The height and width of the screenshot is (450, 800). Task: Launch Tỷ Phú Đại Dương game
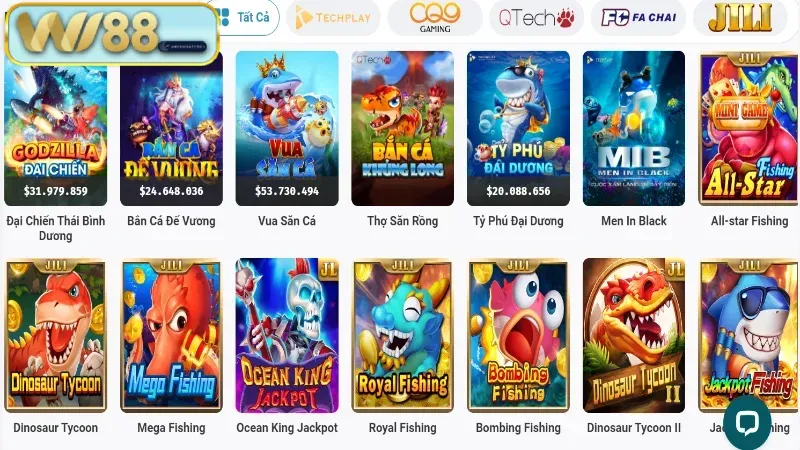[x=518, y=128]
